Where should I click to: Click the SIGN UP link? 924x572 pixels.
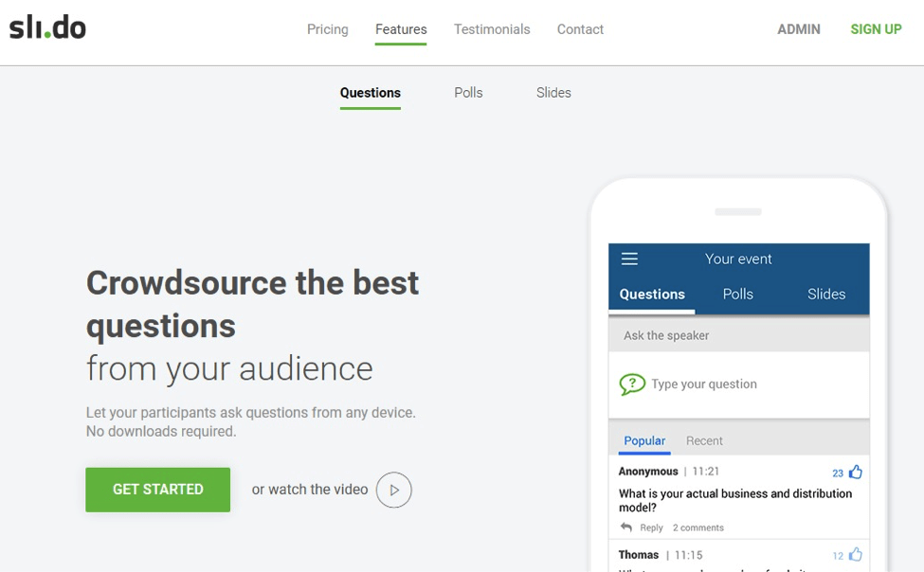[x=876, y=29]
